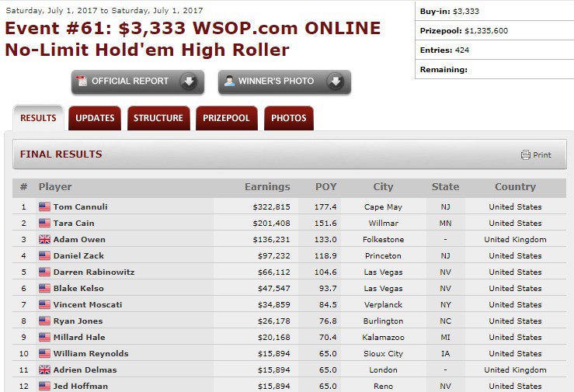Click the Cape May city cell
The image size is (574, 392).
383,207
